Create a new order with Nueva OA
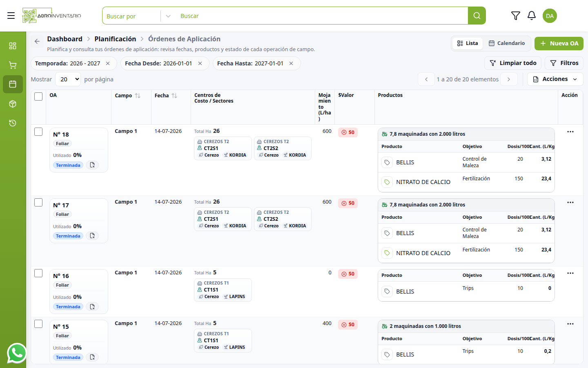This screenshot has width=588, height=368. (x=559, y=43)
